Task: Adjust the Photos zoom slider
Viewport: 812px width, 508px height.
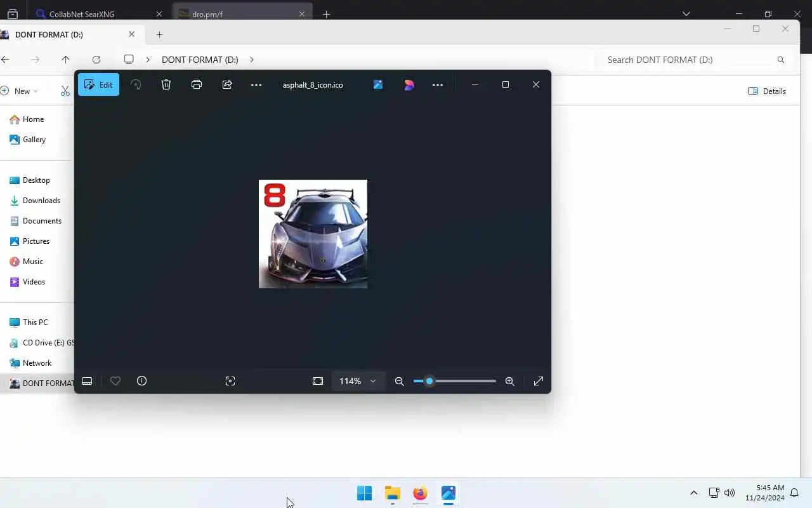Action: [455, 381]
